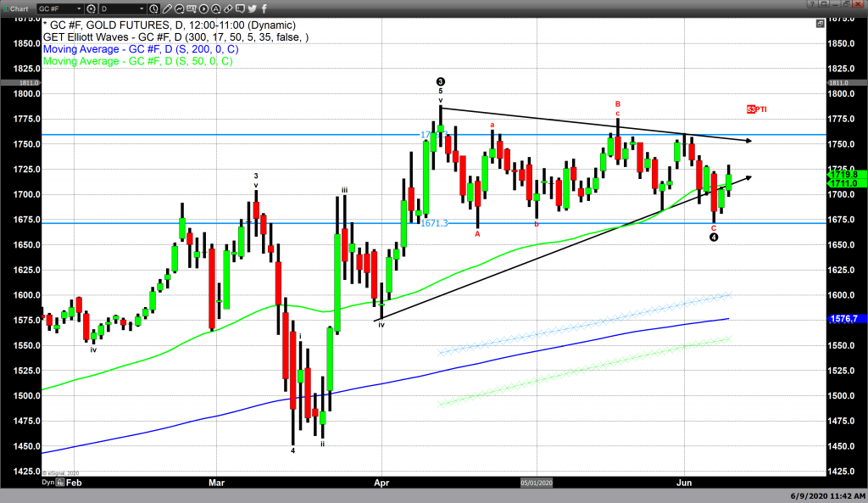Click the Dyn button at bottom left
Screen dimensions: 868x503
point(48,482)
